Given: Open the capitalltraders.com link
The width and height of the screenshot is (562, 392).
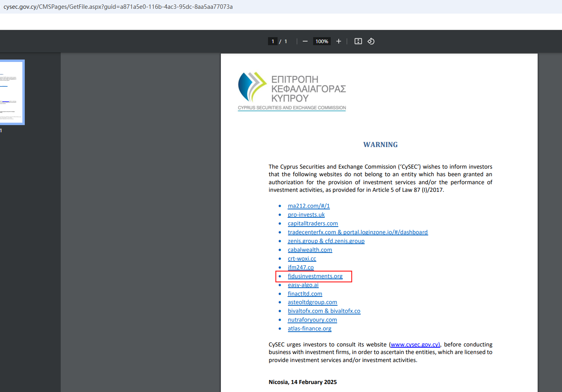Looking at the screenshot, I should [x=313, y=223].
